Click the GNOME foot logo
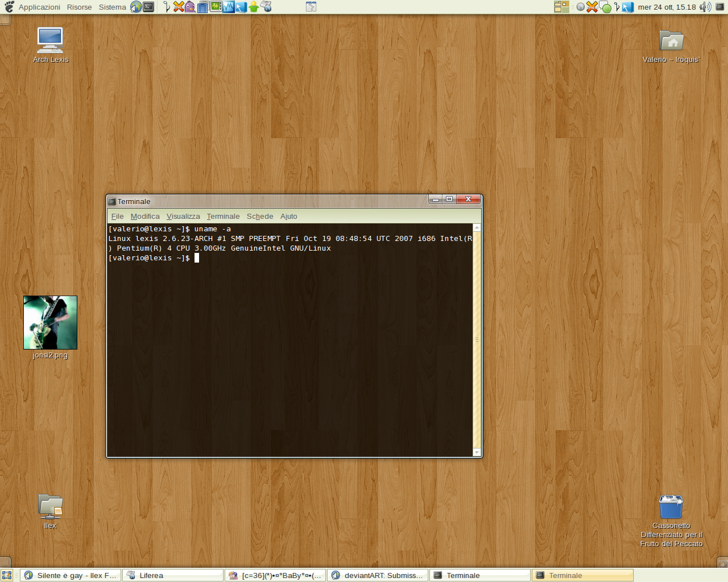 click(9, 7)
